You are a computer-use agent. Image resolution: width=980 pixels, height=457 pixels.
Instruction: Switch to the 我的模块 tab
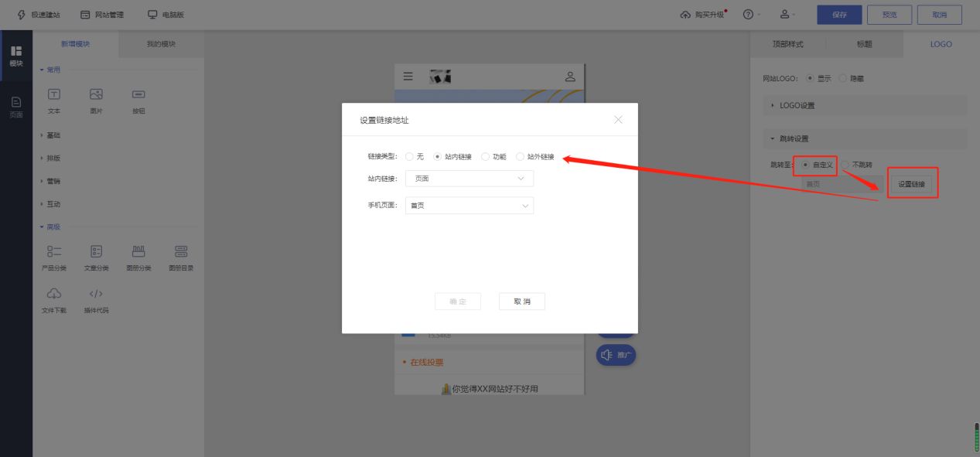(161, 44)
